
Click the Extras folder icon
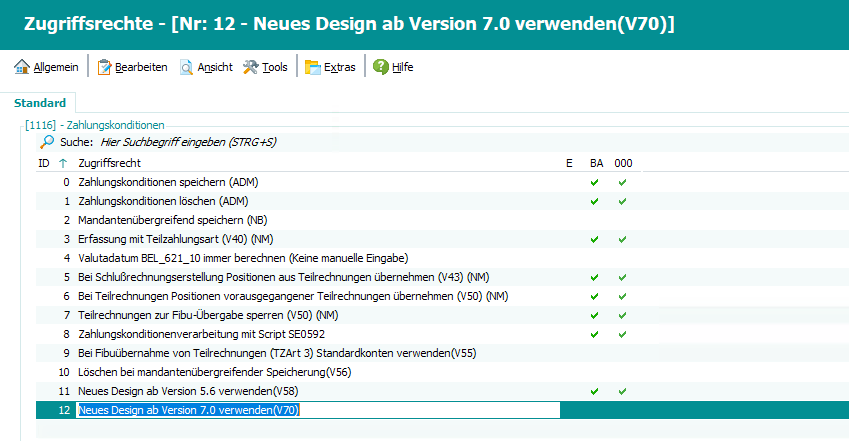312,67
